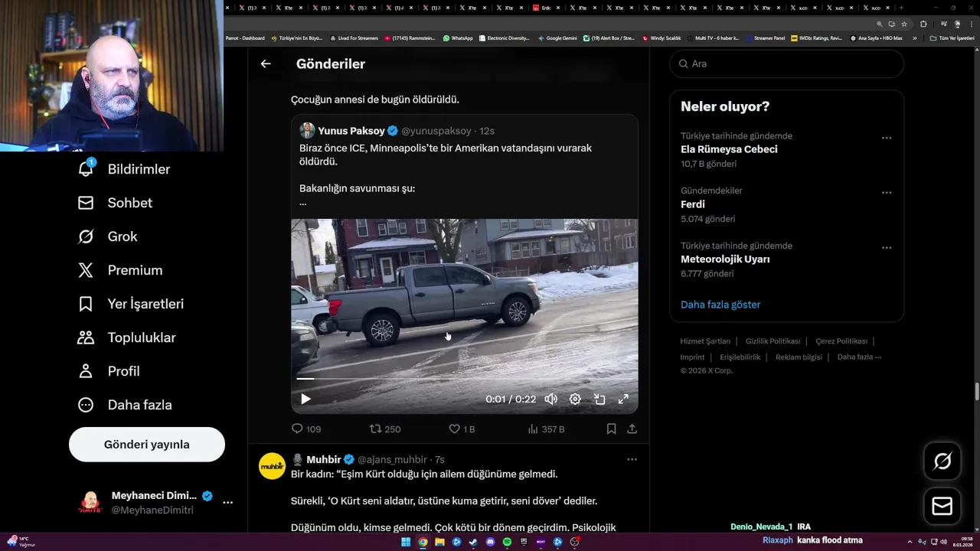Open Spotify from the taskbar
Image resolution: width=980 pixels, height=551 pixels.
tap(507, 542)
